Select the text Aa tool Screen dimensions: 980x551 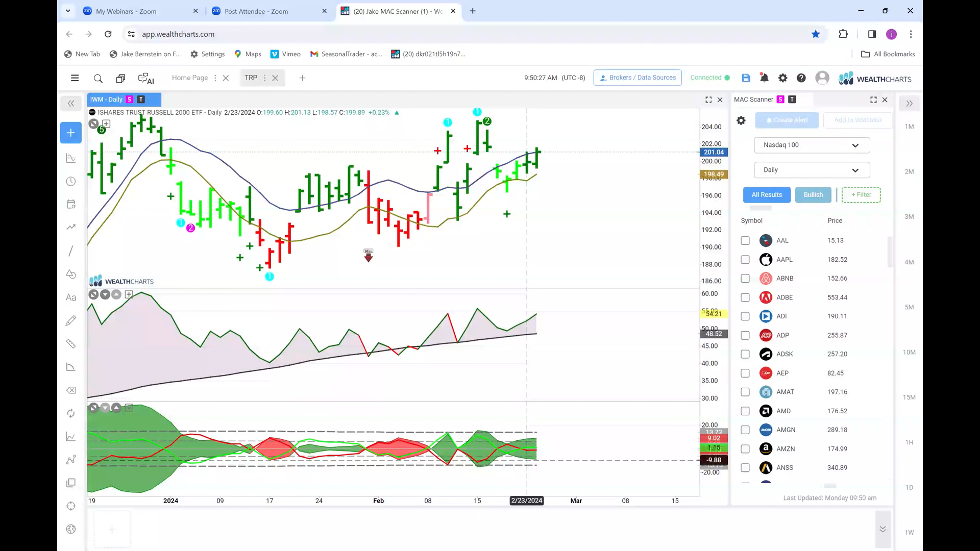click(x=71, y=297)
